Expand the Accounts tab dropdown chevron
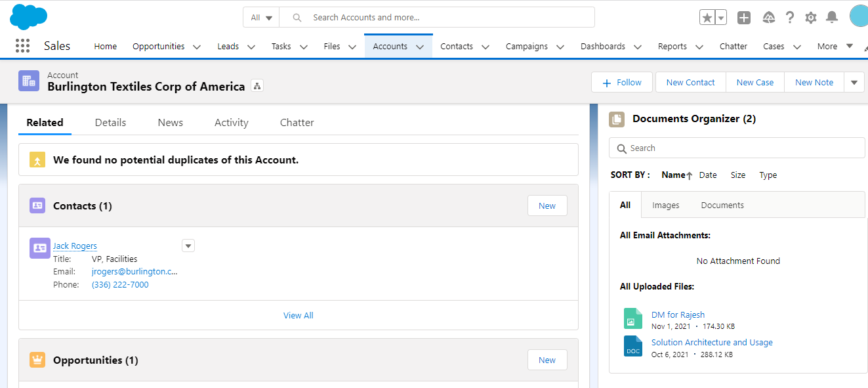868x388 pixels. coord(419,47)
